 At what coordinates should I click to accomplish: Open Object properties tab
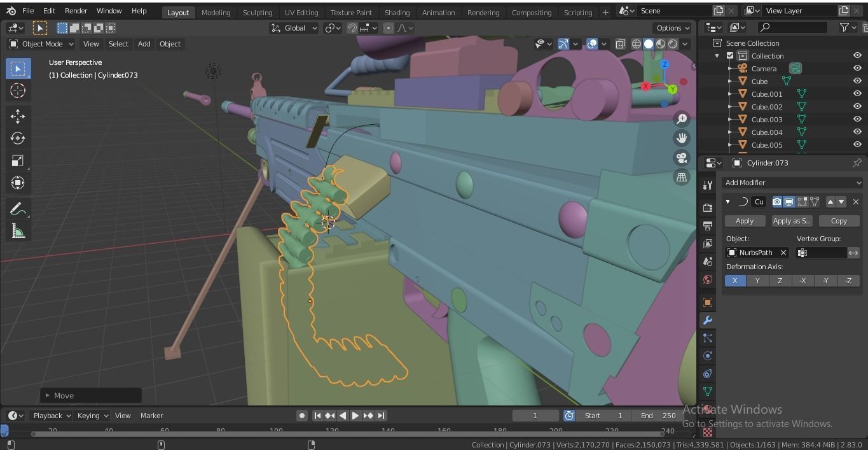point(708,302)
